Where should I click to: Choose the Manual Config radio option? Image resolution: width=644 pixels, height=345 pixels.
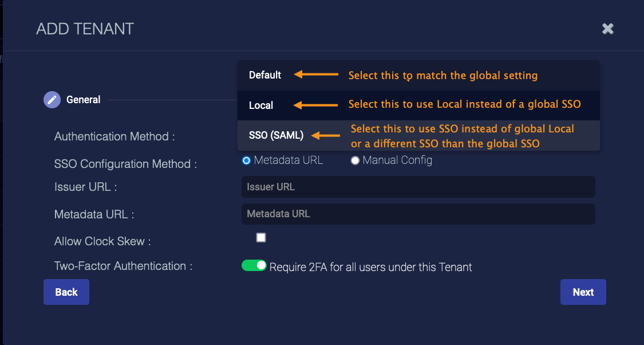pyautogui.click(x=355, y=160)
